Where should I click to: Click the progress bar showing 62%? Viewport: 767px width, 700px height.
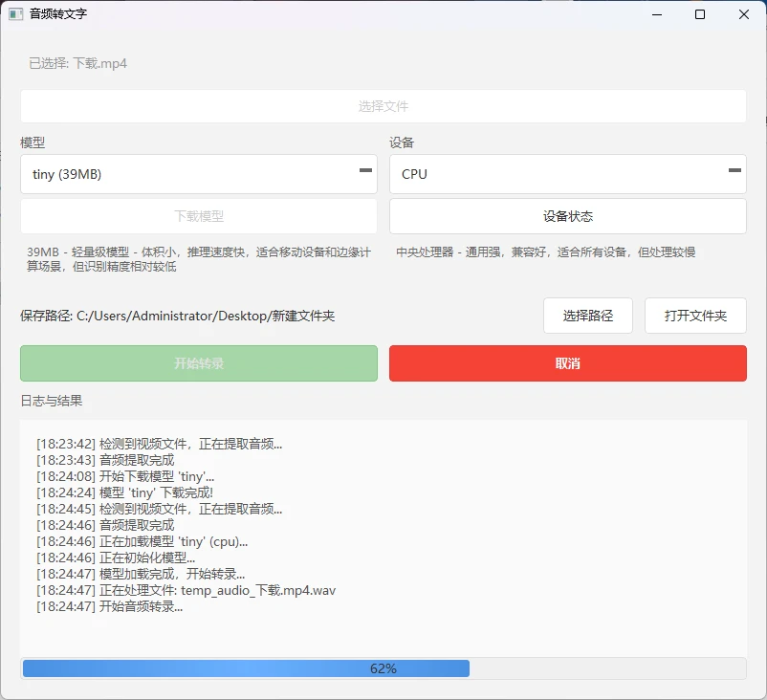[383, 667]
